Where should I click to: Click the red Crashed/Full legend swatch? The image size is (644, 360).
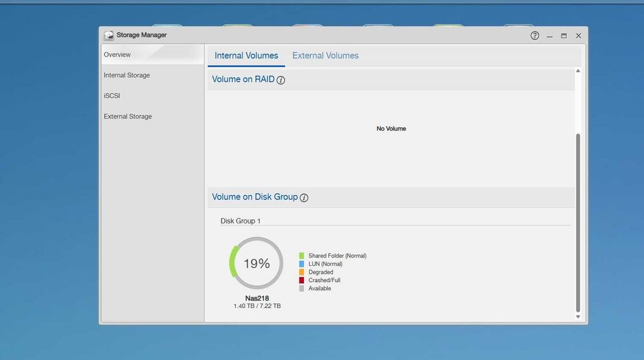coord(301,280)
